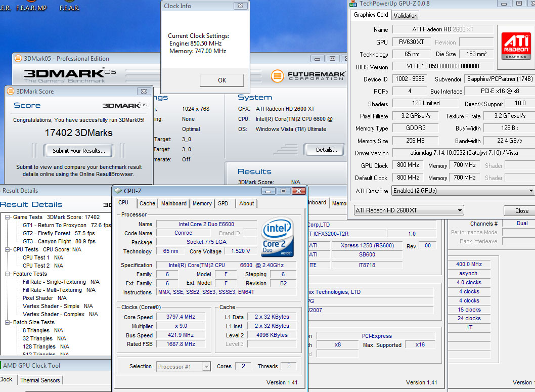
Task: Select the Pixel Shader N/A tree row
Action: coord(44,298)
